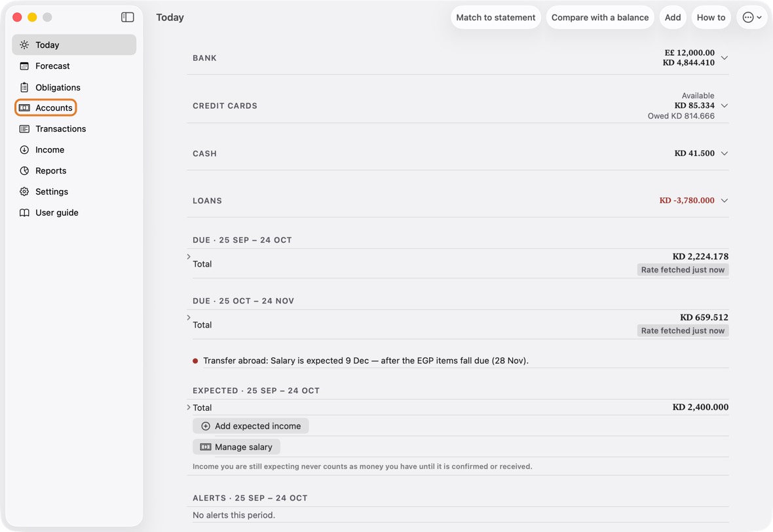Open the How to help button
Image resolution: width=773 pixels, height=532 pixels.
(711, 17)
